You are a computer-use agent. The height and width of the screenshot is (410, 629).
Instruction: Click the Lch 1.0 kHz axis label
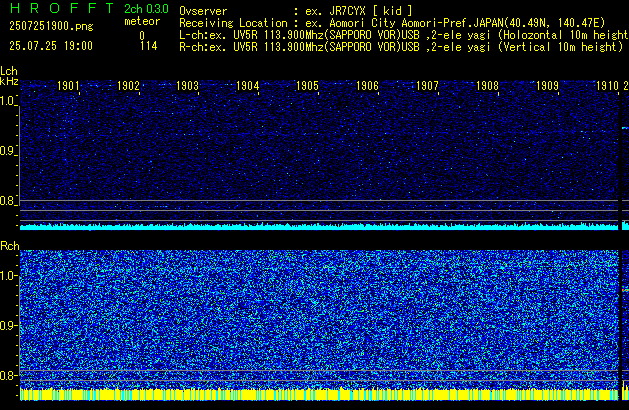tap(8, 101)
